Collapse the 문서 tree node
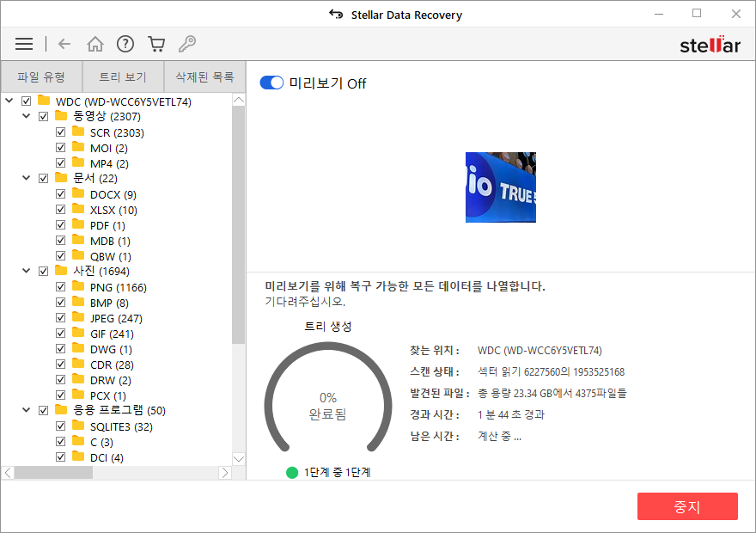 point(27,177)
